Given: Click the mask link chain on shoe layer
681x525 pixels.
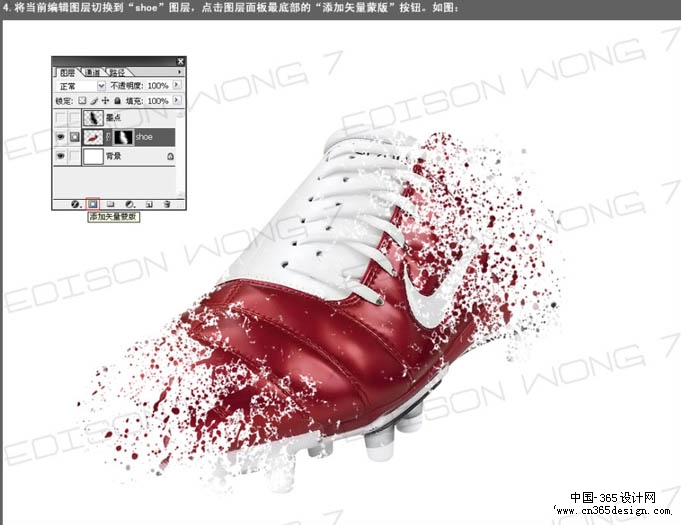Looking at the screenshot, I should 108,137.
